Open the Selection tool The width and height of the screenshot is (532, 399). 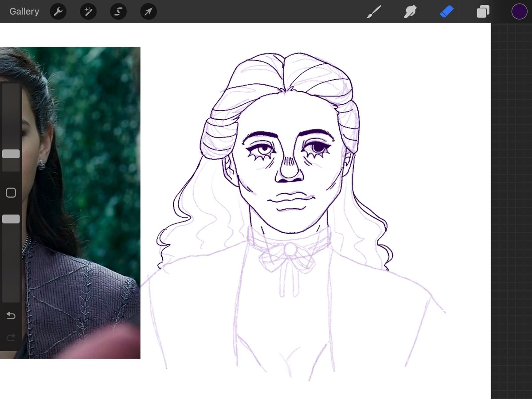[x=118, y=12]
